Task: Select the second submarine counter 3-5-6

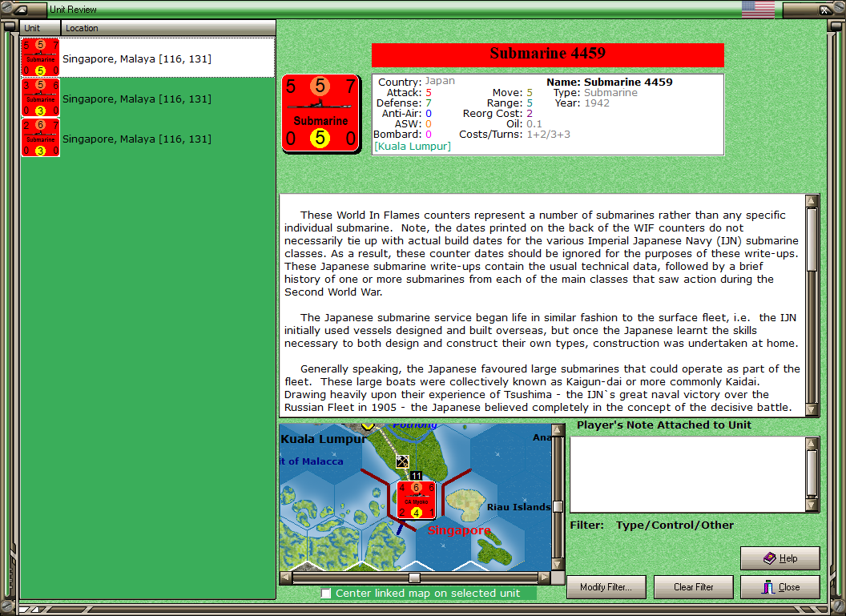Action: pyautogui.click(x=41, y=98)
